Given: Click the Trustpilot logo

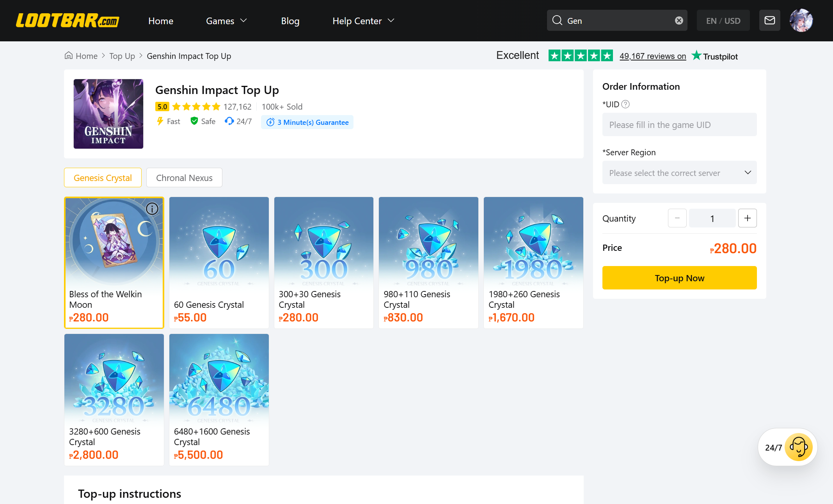Looking at the screenshot, I should 714,56.
